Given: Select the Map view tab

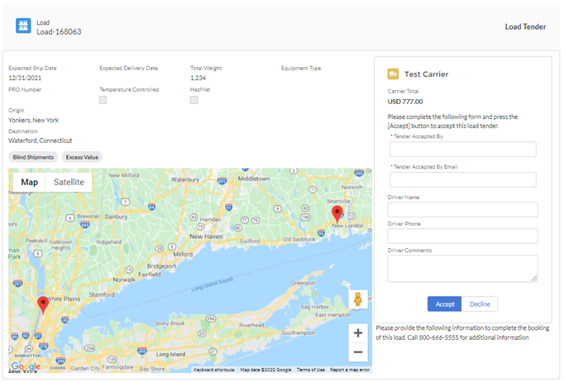Looking at the screenshot, I should pyautogui.click(x=29, y=182).
